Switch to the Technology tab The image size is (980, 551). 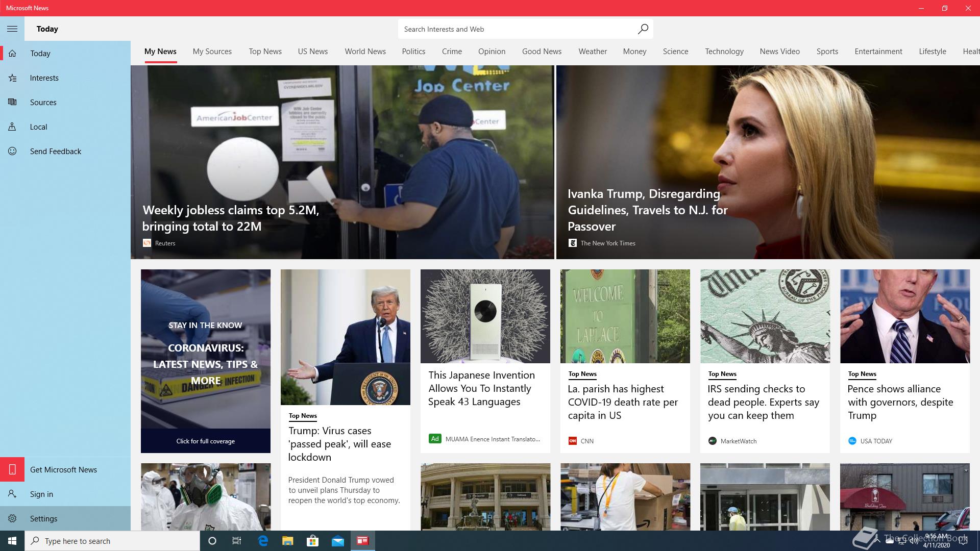pos(724,52)
